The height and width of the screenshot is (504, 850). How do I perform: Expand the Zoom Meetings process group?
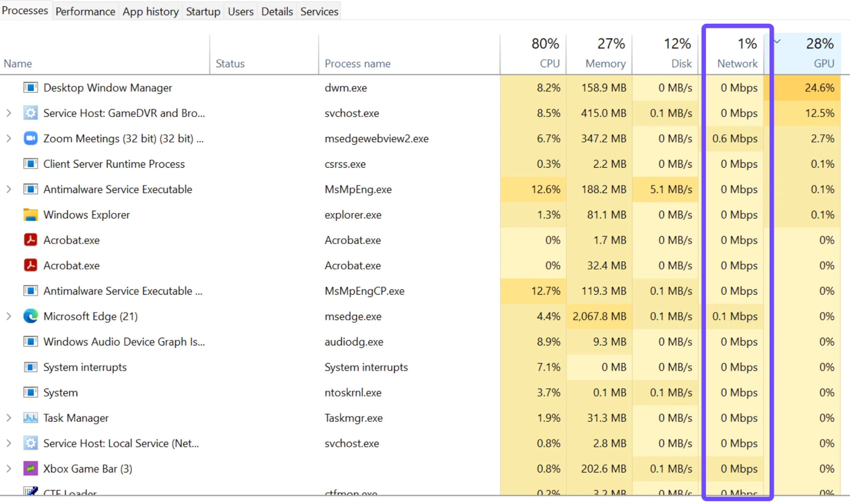[9, 138]
